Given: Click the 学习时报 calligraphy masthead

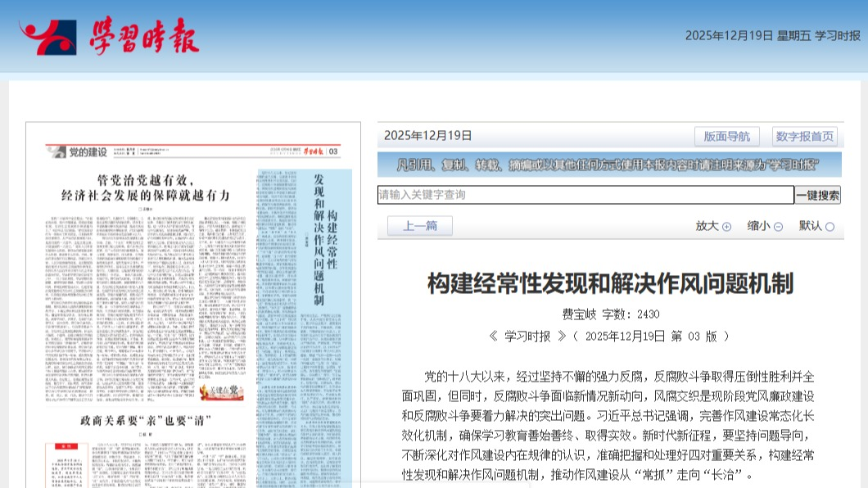Looking at the screenshot, I should pos(144,38).
